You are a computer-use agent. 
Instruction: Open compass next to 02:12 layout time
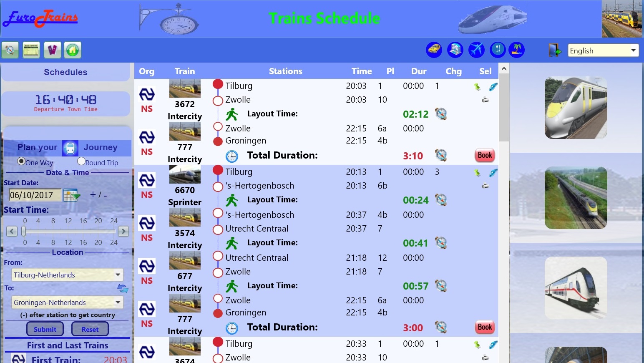click(x=441, y=114)
